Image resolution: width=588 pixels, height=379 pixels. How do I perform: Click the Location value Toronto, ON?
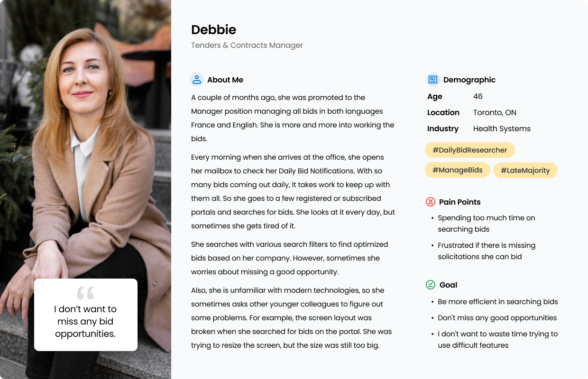(x=495, y=112)
